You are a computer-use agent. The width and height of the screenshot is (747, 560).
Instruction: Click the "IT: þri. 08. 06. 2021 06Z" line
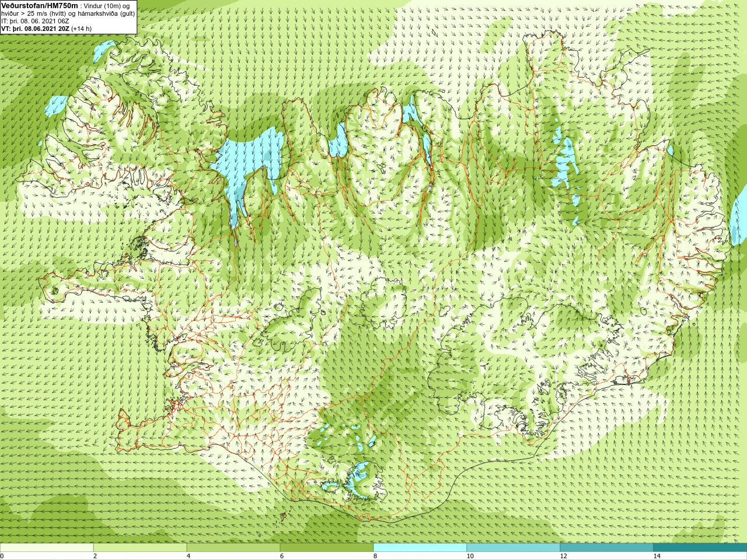pos(35,21)
